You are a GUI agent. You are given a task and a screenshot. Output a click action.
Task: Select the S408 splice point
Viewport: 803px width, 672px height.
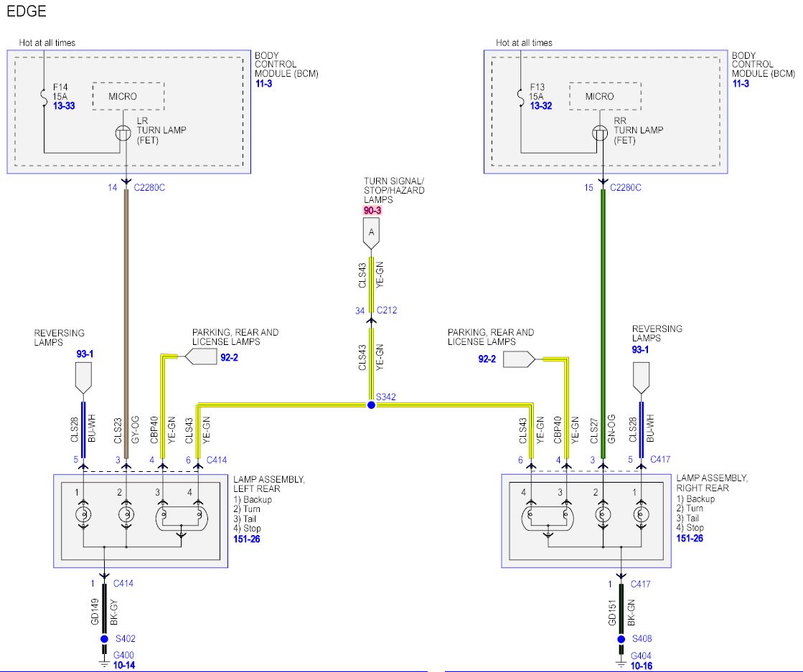pyautogui.click(x=621, y=638)
